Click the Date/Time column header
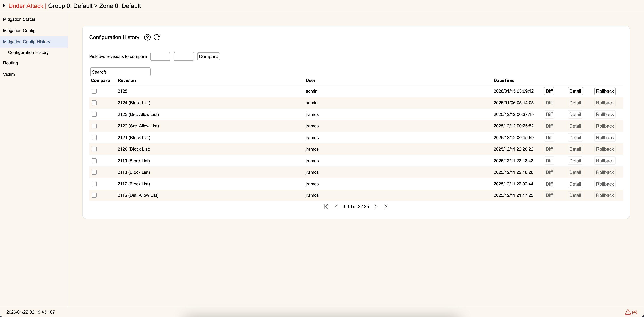The image size is (644, 317). click(504, 80)
